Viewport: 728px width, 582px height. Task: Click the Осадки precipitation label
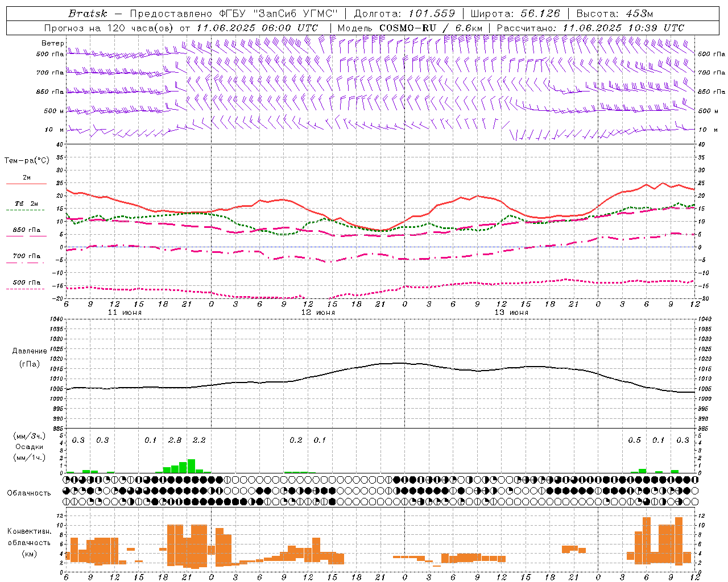click(x=30, y=447)
